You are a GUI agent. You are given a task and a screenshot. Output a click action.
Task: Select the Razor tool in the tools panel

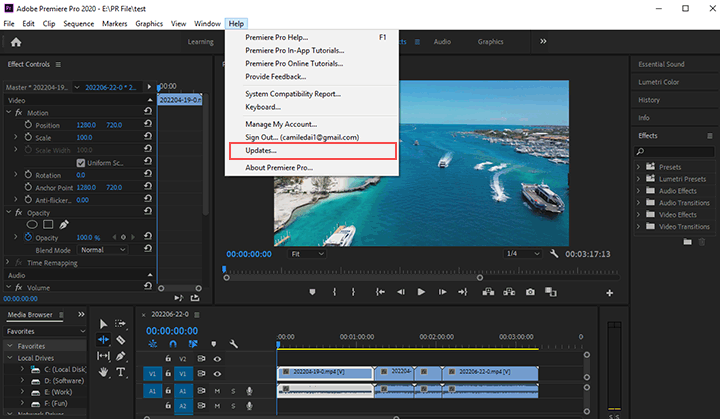tap(121, 340)
